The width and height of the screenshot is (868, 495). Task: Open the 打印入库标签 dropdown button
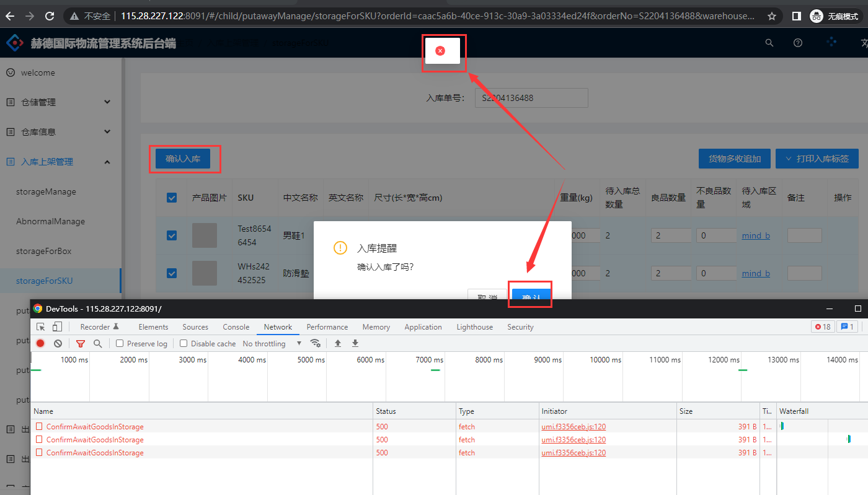pyautogui.click(x=817, y=159)
